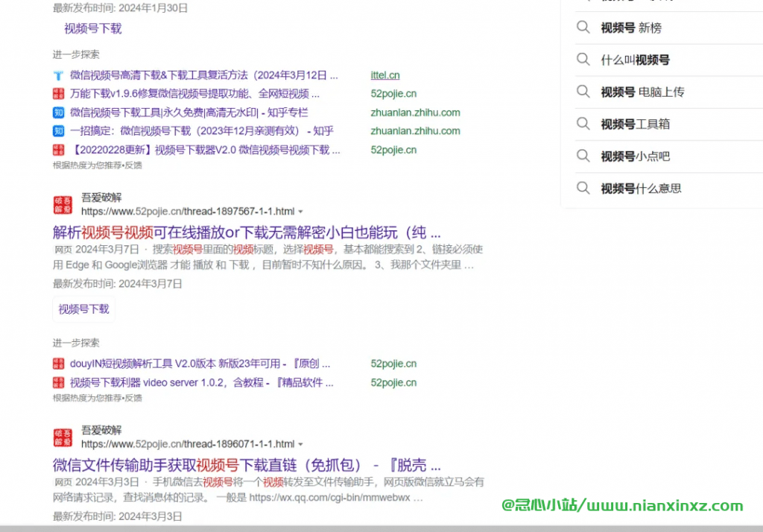Search related query 视频号工具箱
The height and width of the screenshot is (532, 763).
(635, 124)
